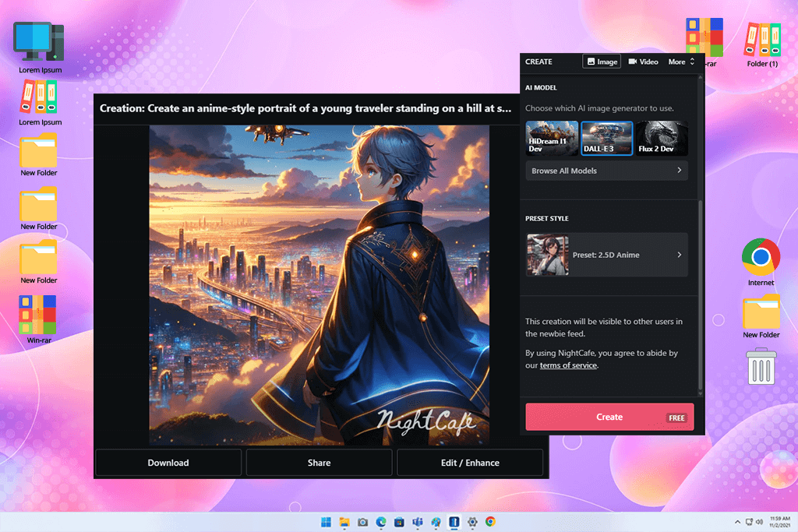
Task: Click the Share button
Action: [319, 463]
